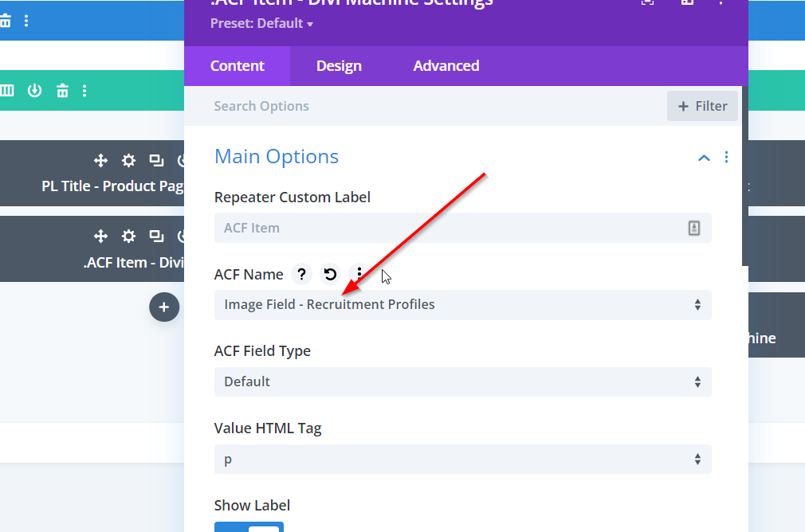Screen dimensions: 805x532
Task: Collapse the Main Options section
Action: 704,158
